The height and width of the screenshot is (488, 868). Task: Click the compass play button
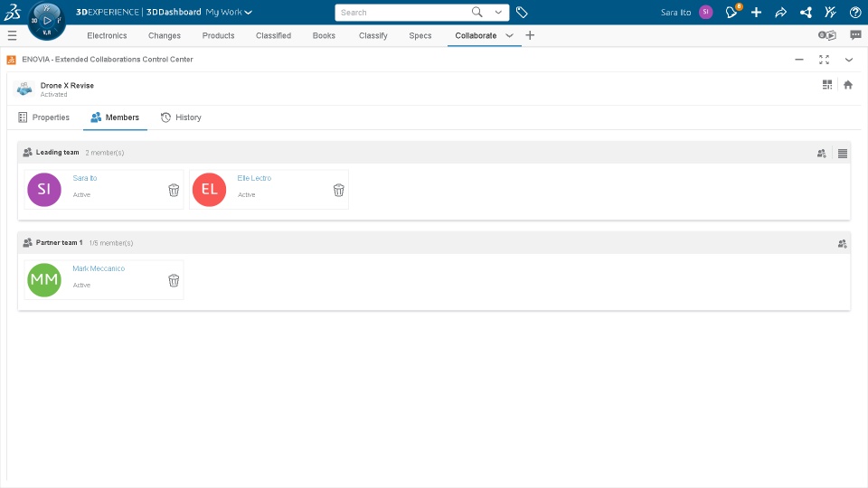click(x=47, y=21)
